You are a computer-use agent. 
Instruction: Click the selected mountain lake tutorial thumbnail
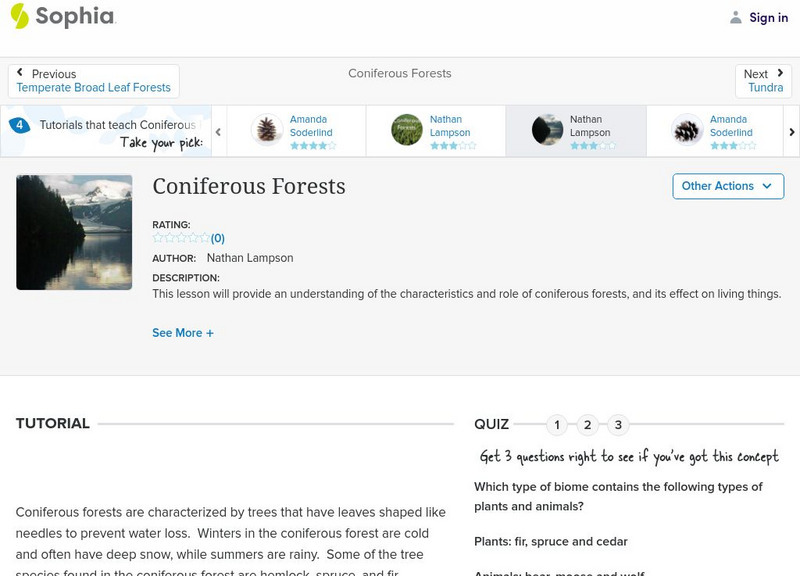pos(547,130)
